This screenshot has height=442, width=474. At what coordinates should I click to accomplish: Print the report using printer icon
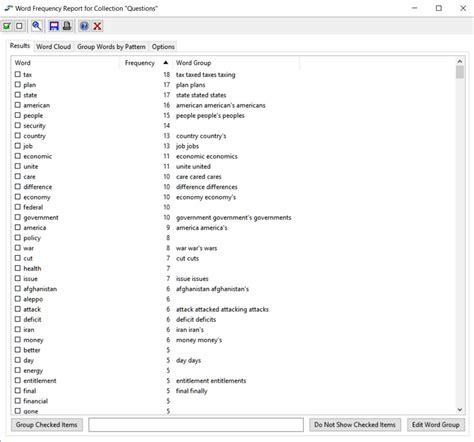67,26
